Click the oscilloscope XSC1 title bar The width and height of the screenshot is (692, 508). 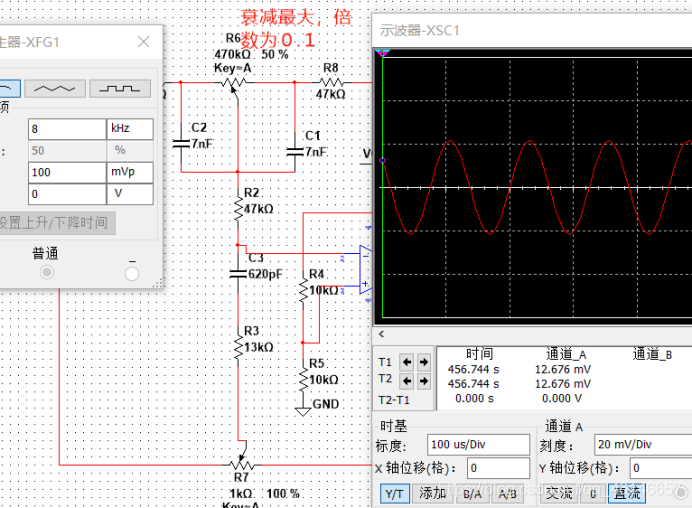tap(532, 30)
